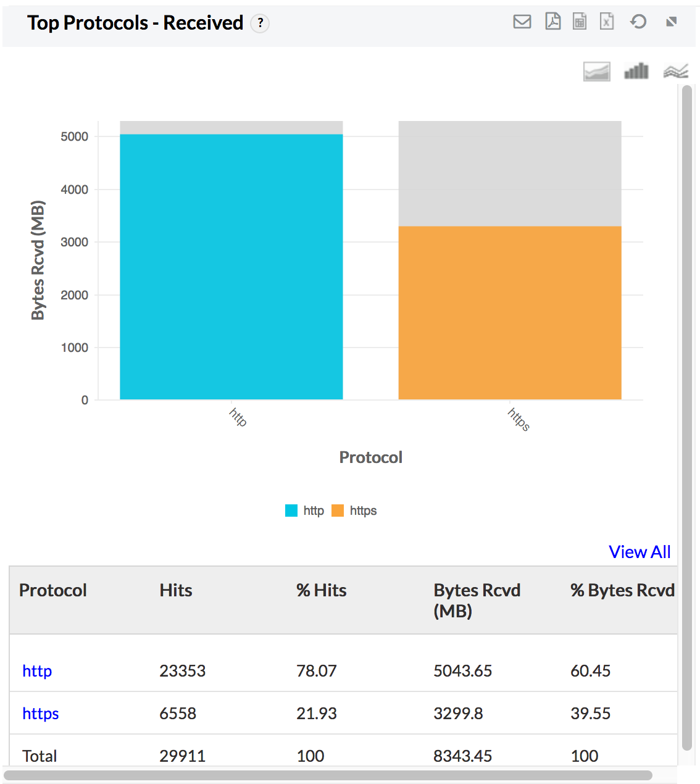Click the orange https bar

pos(509,312)
